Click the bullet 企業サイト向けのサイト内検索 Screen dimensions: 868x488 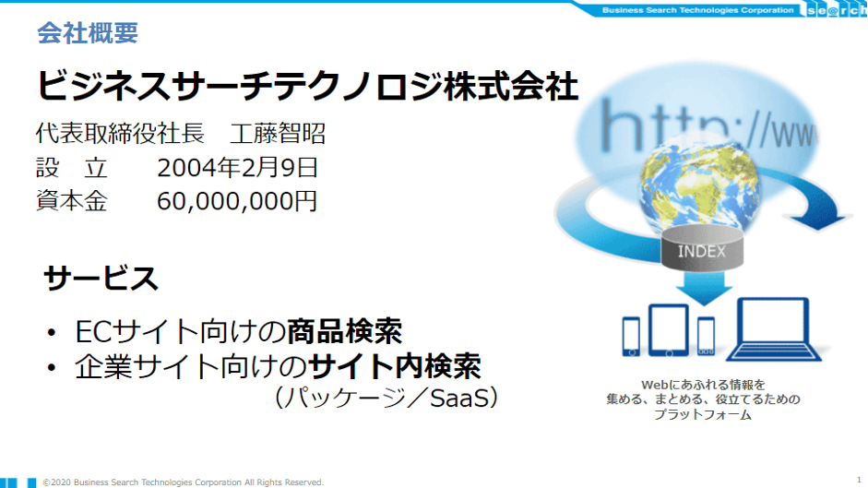(278, 366)
